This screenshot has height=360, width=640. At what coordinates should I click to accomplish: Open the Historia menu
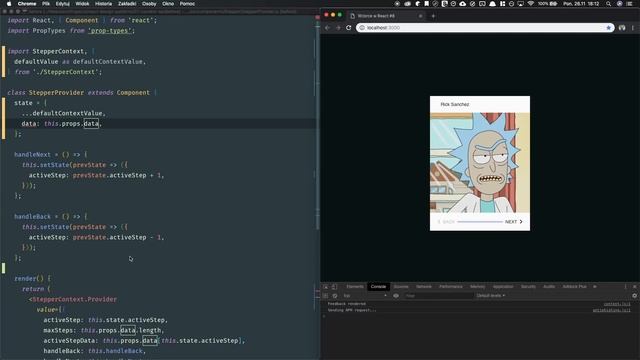coord(103,4)
